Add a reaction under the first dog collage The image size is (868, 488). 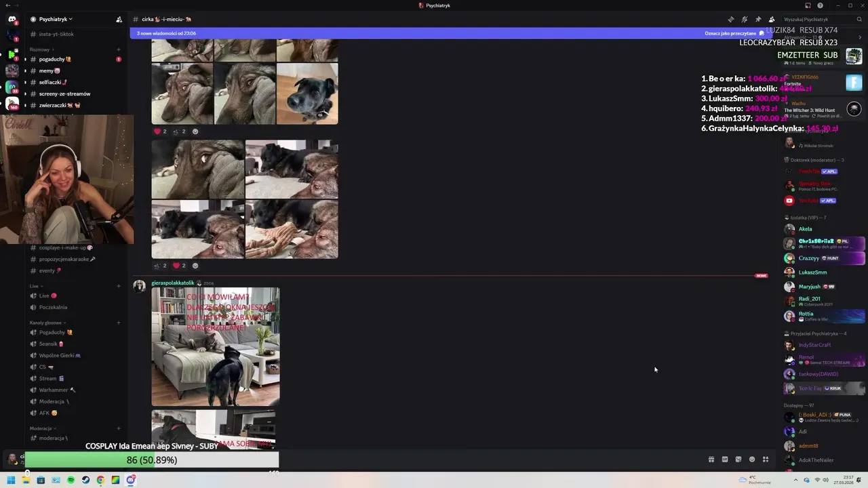[195, 131]
